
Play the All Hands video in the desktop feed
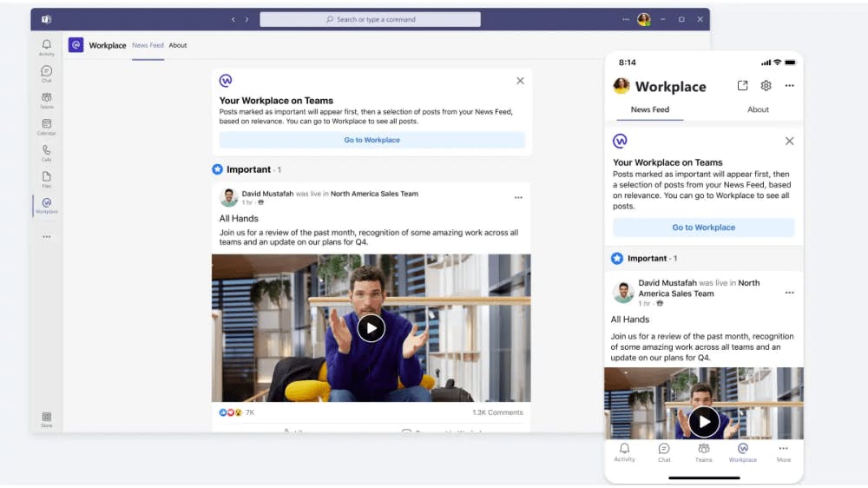[371, 328]
